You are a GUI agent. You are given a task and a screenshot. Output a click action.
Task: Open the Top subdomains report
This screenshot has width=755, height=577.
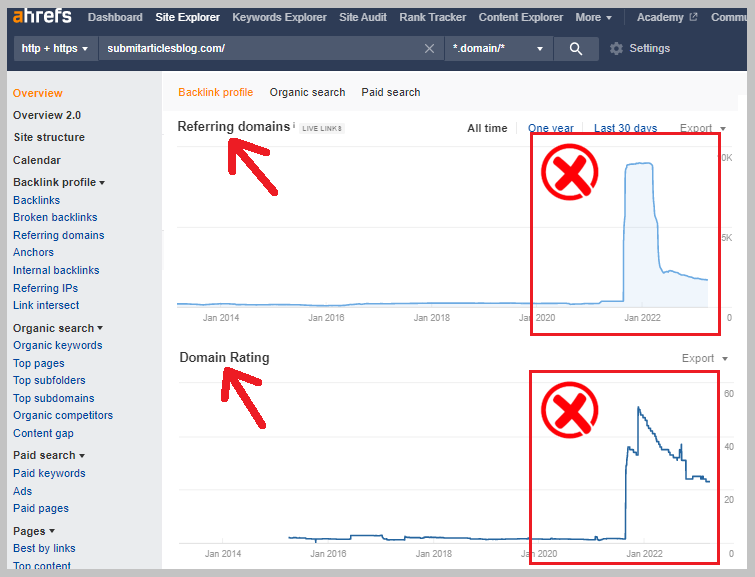click(x=53, y=398)
